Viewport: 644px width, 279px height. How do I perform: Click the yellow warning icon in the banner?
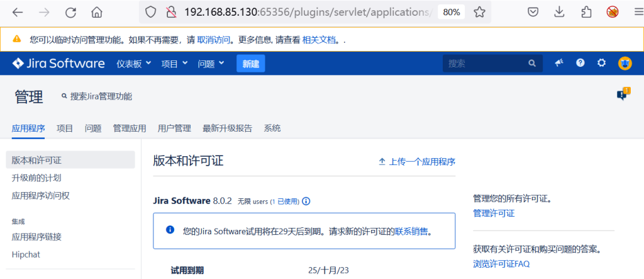click(x=16, y=39)
